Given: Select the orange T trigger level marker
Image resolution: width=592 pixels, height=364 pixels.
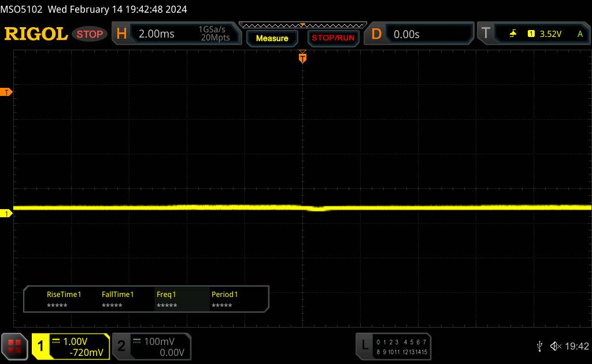Looking at the screenshot, I should click(x=6, y=92).
